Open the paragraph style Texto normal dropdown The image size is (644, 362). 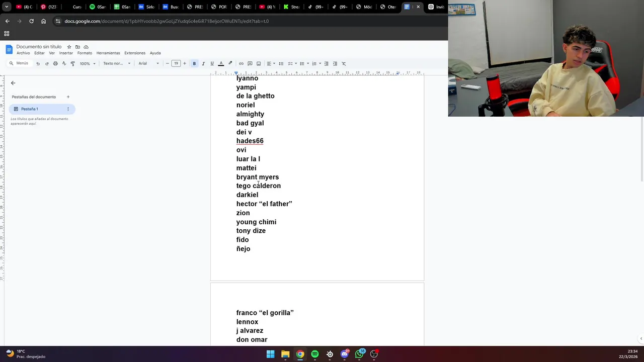(117, 63)
